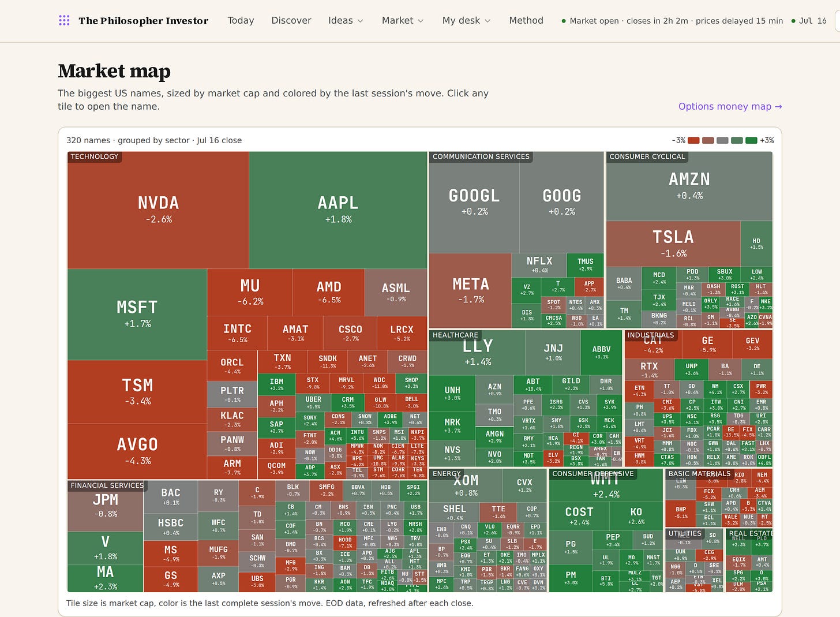Open the Method page

[526, 21]
